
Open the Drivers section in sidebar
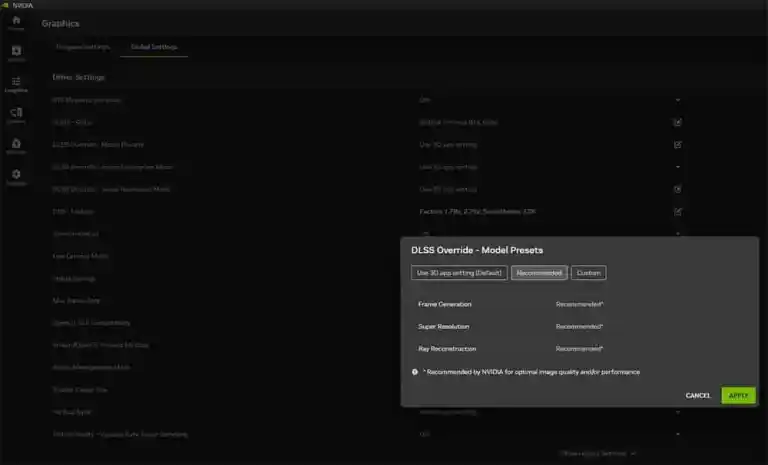[16, 53]
